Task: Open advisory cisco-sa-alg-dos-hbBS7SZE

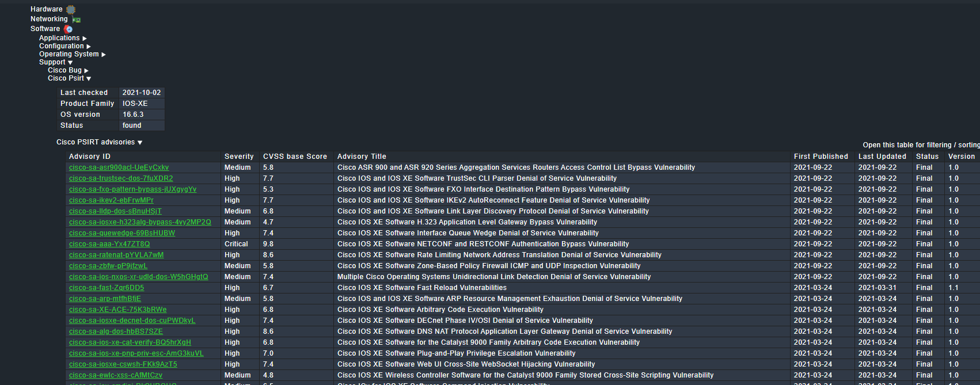Action: [x=116, y=331]
